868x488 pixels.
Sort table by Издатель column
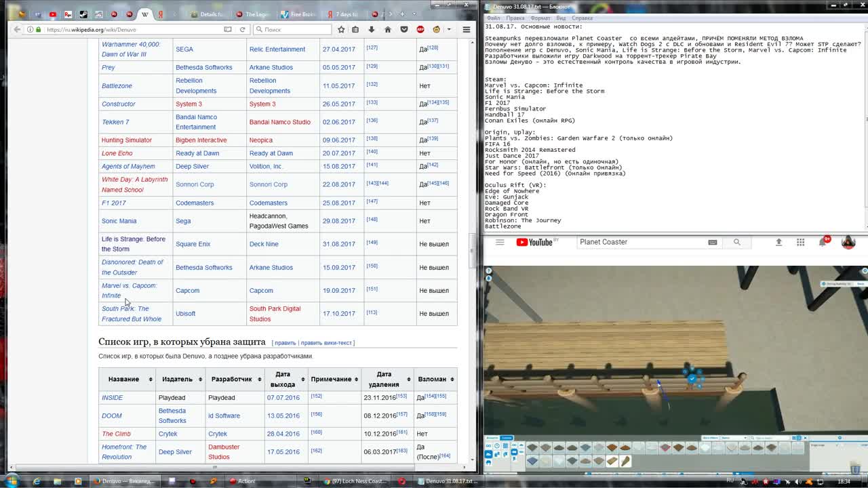[x=180, y=379]
